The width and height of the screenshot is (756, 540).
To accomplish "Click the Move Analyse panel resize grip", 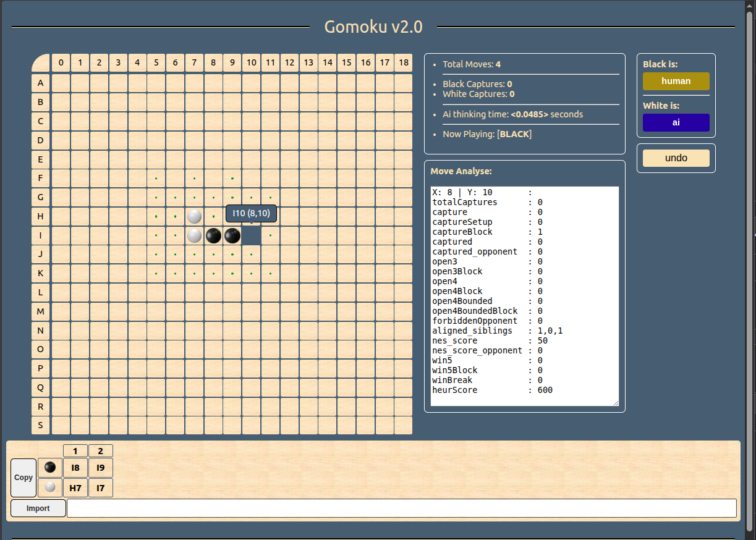I will pyautogui.click(x=616, y=403).
